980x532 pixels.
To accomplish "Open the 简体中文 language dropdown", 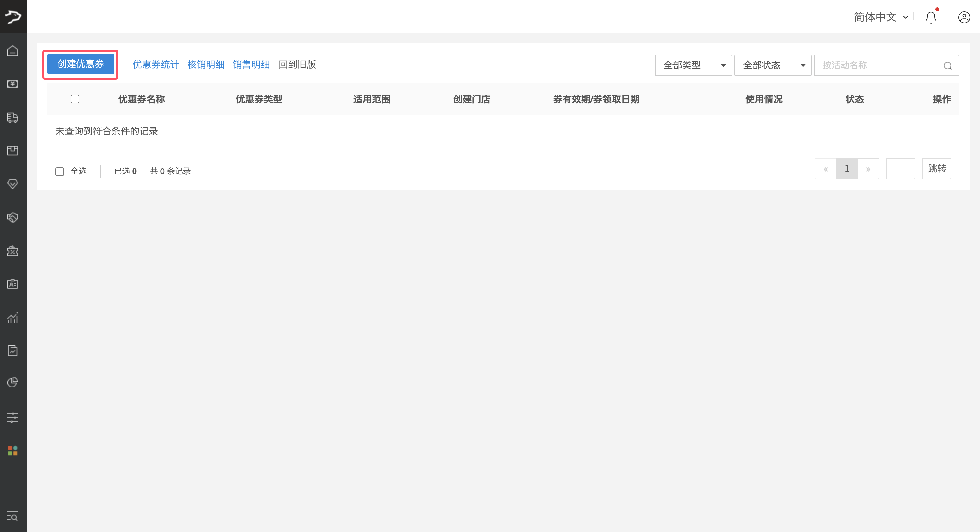I will pyautogui.click(x=880, y=17).
